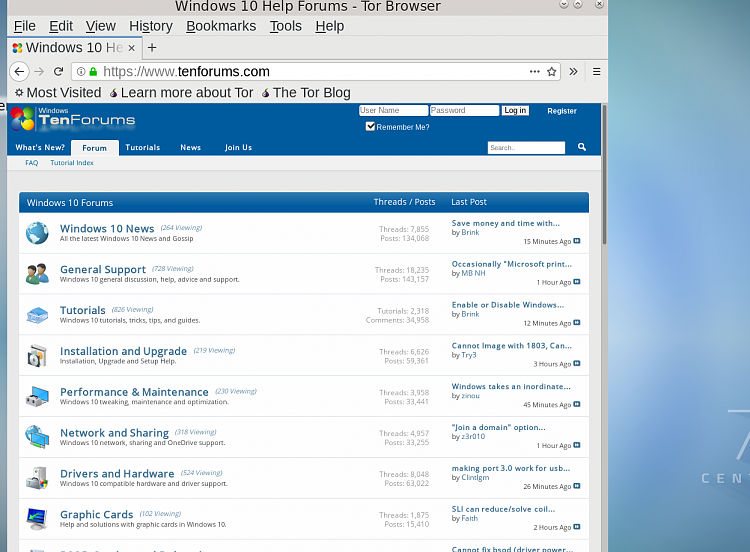Close the Windows 10 Help Forums tab
The image size is (750, 552).
pyautogui.click(x=131, y=48)
